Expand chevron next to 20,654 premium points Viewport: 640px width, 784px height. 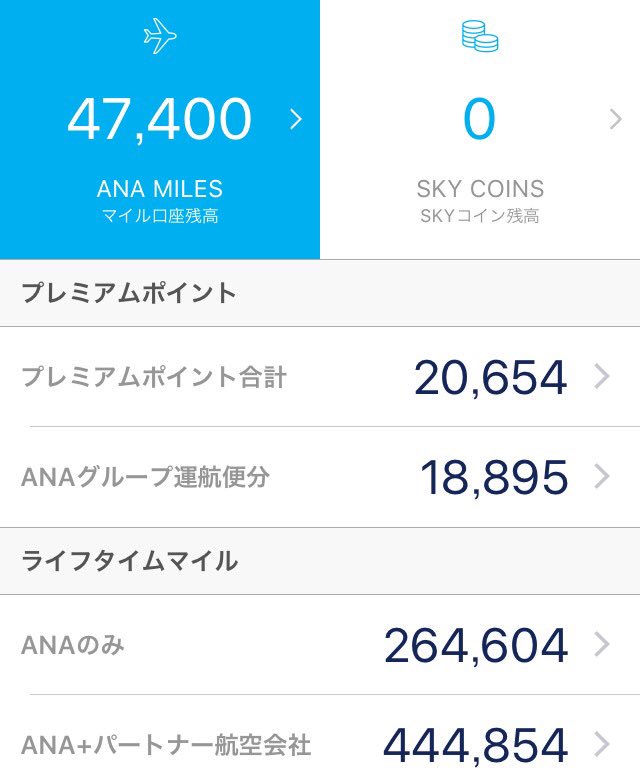[602, 376]
